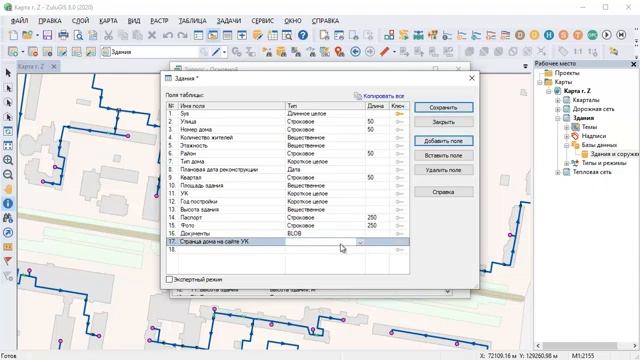
Task: Collapse the Здания tree node
Action: 558,118
